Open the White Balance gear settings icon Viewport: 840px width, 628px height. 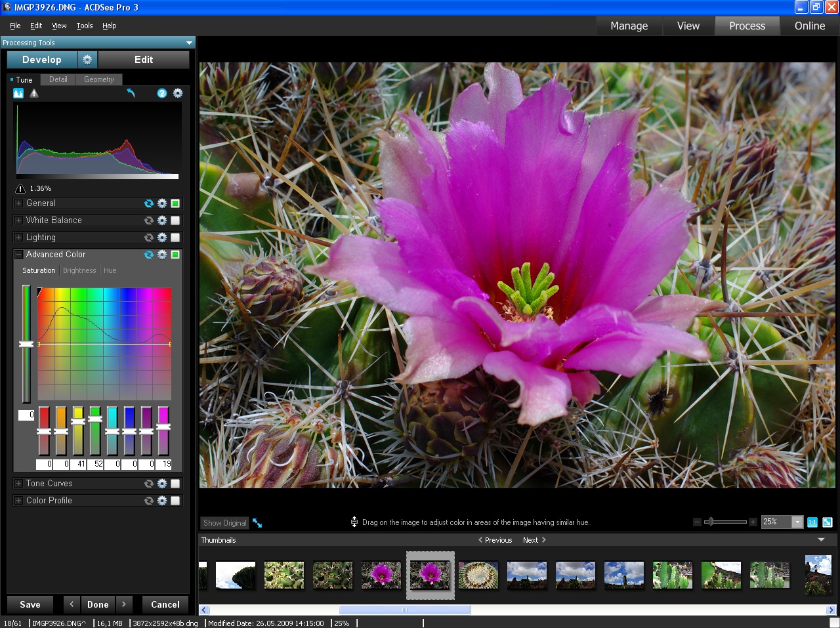tap(161, 220)
